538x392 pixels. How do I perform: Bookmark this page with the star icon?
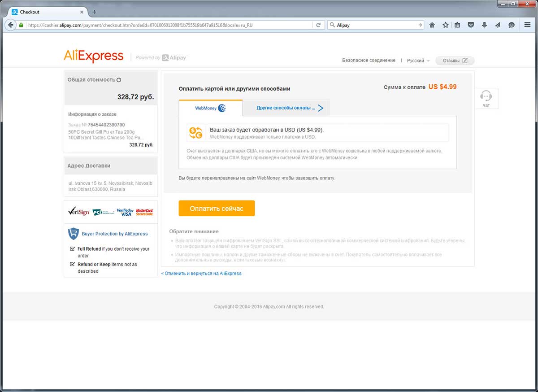tap(445, 25)
